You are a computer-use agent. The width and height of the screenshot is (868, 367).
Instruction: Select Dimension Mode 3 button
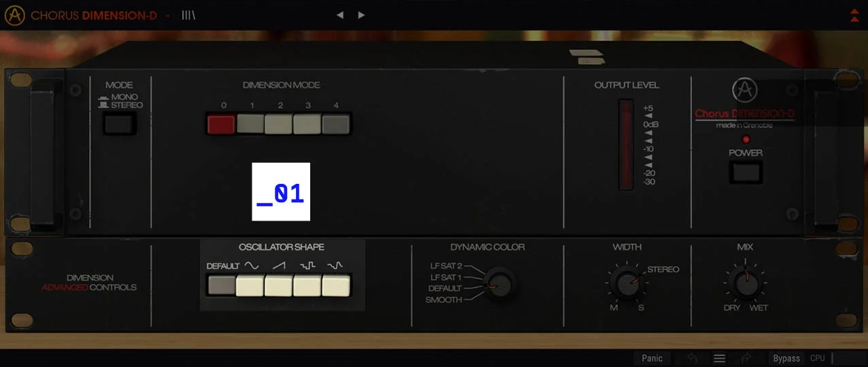[307, 124]
